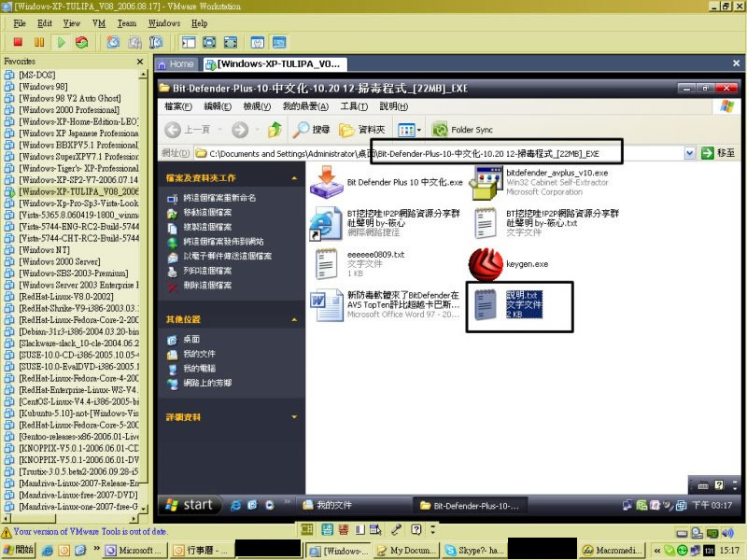Click Internet Explorer icon in guest quick launch
This screenshot has height=560, width=747.
pyautogui.click(x=235, y=505)
